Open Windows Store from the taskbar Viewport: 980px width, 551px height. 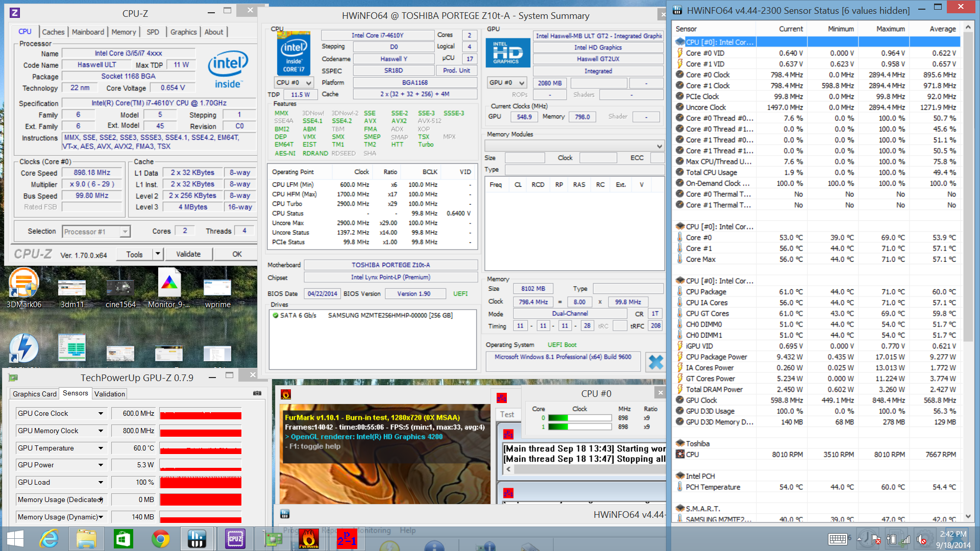click(x=124, y=539)
